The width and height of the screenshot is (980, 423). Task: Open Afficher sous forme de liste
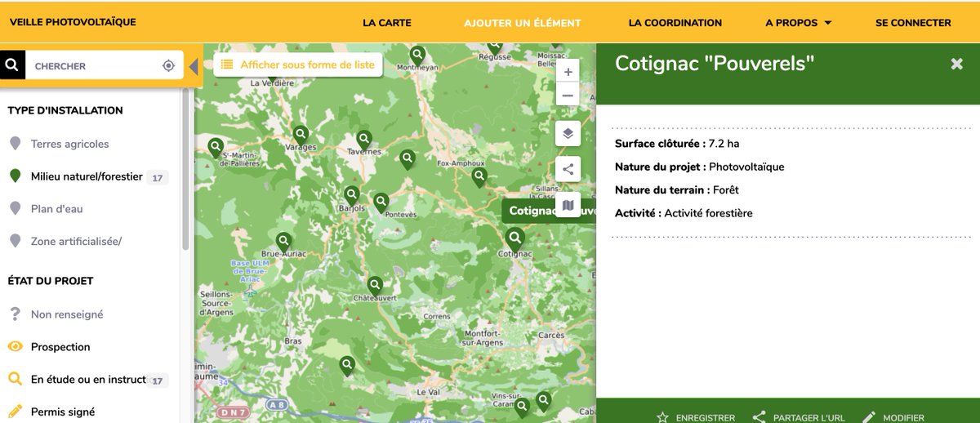pyautogui.click(x=298, y=65)
